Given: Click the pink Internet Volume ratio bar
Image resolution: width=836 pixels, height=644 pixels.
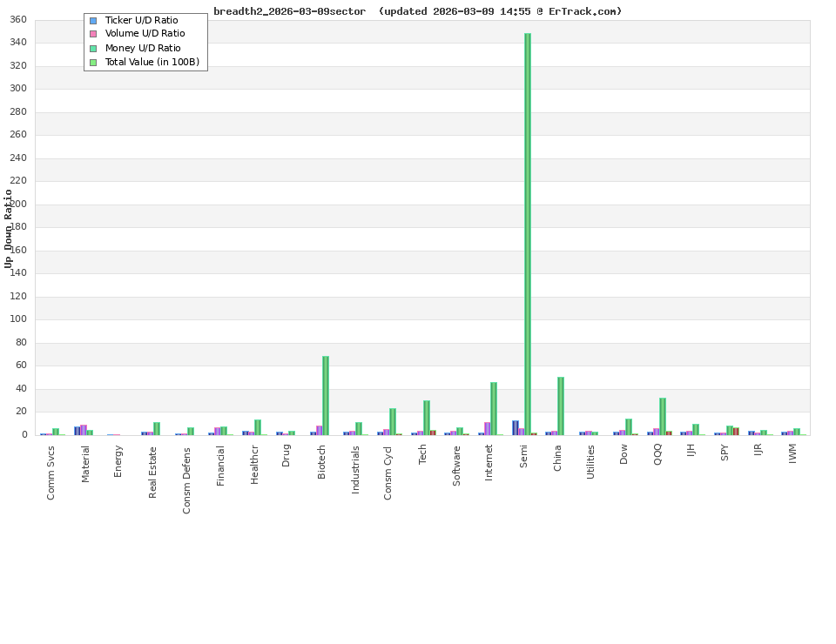Looking at the screenshot, I should click(485, 426).
